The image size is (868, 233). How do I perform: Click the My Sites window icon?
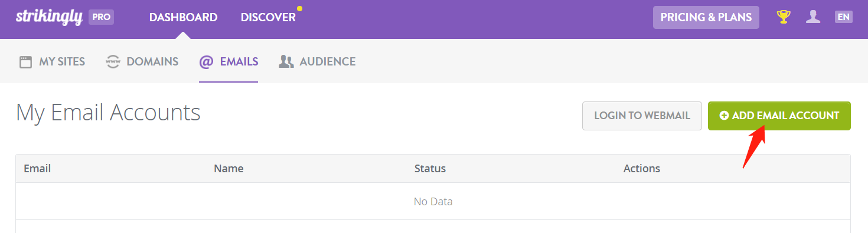tap(25, 62)
